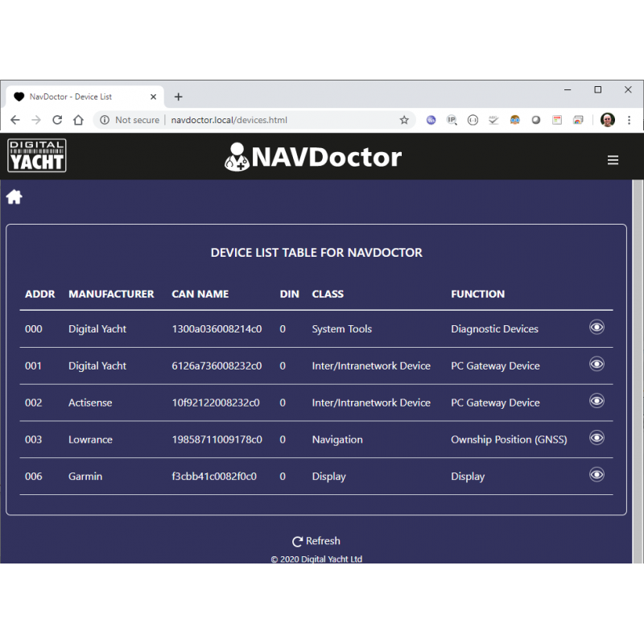This screenshot has width=644, height=644.
Task: Bookmark this page with the star icon
Action: (404, 120)
